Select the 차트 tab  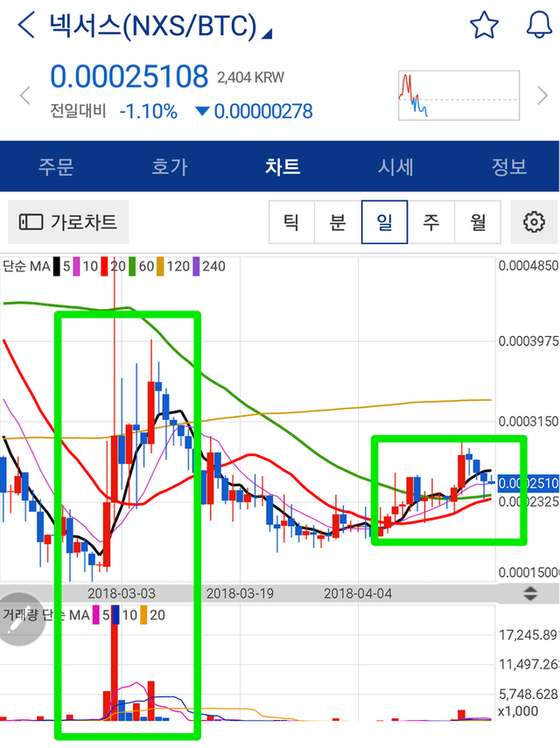(x=283, y=166)
